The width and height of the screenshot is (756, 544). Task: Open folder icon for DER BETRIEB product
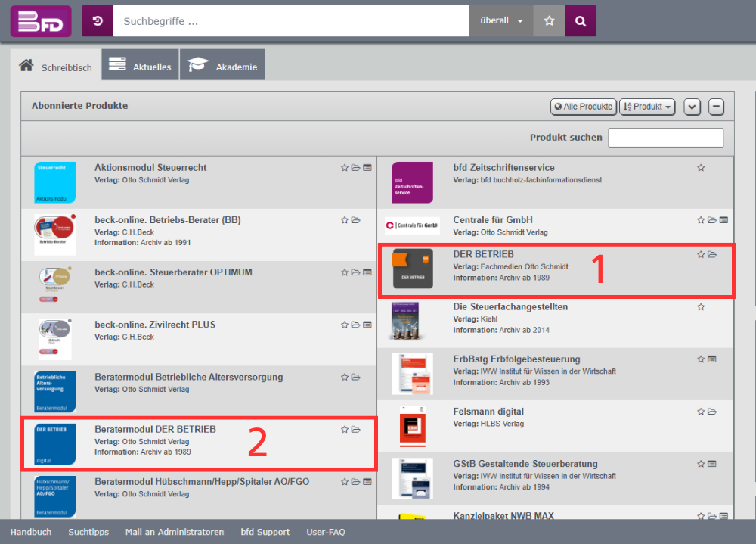(712, 255)
